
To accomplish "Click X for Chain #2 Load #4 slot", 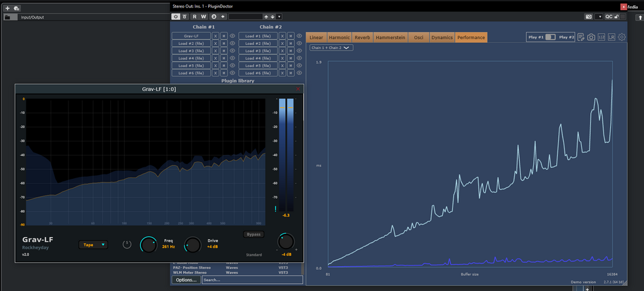I will pyautogui.click(x=282, y=58).
